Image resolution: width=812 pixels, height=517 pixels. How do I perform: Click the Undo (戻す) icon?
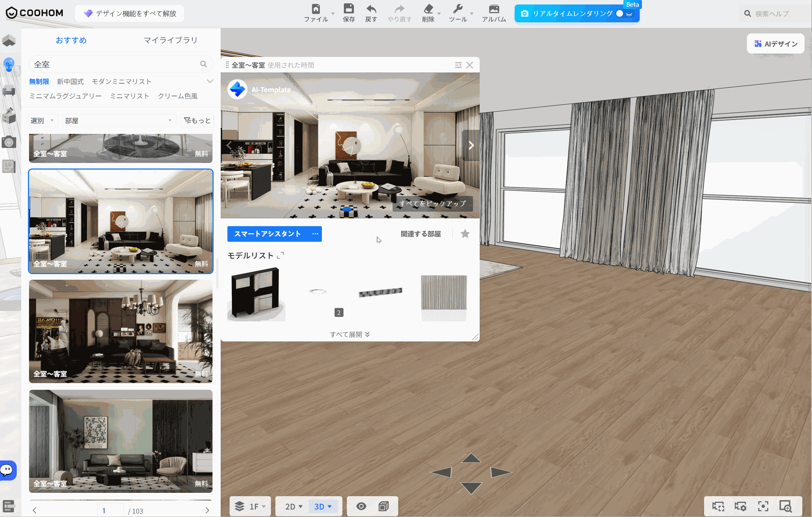click(x=371, y=9)
